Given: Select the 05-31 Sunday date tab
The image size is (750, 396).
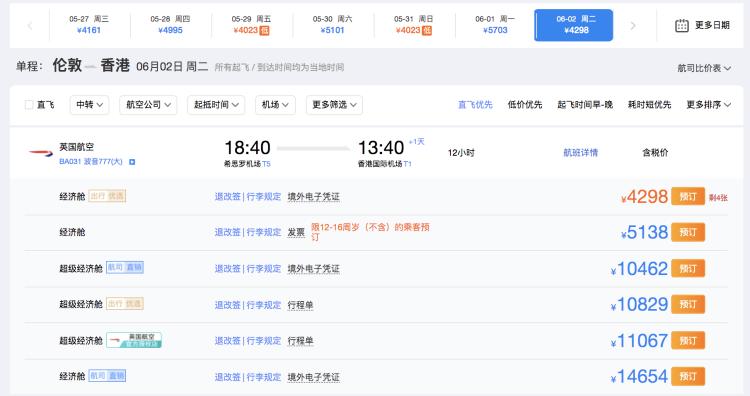Looking at the screenshot, I should click(414, 25).
